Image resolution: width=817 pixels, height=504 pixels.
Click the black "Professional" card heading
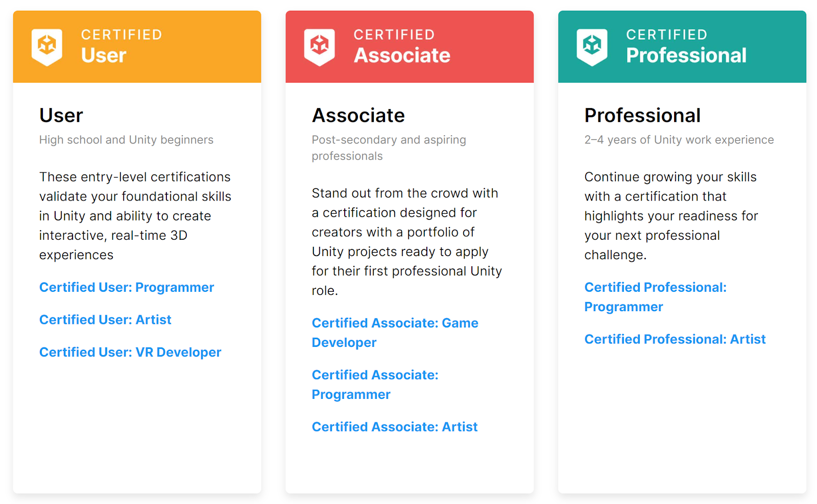(x=642, y=115)
